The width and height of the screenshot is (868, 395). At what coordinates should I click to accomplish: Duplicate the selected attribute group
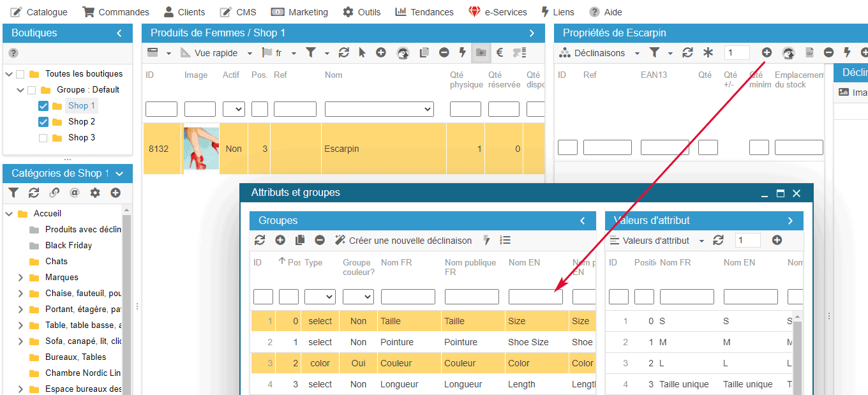[300, 241]
